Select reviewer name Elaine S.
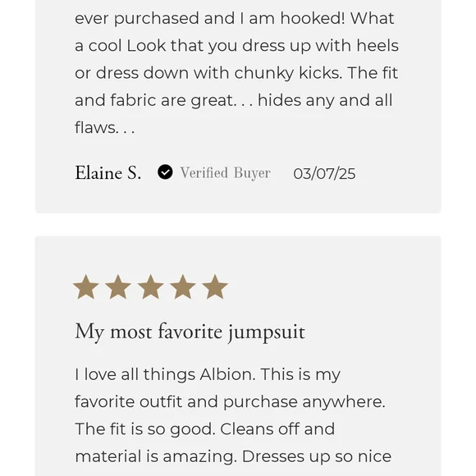The image size is (476, 476). [x=108, y=172]
